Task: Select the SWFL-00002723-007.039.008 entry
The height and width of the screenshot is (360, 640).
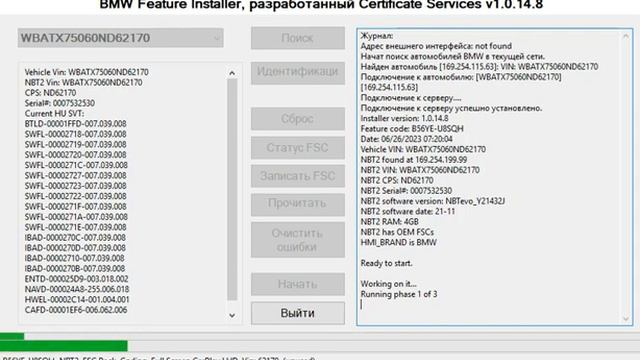Action: [76, 186]
